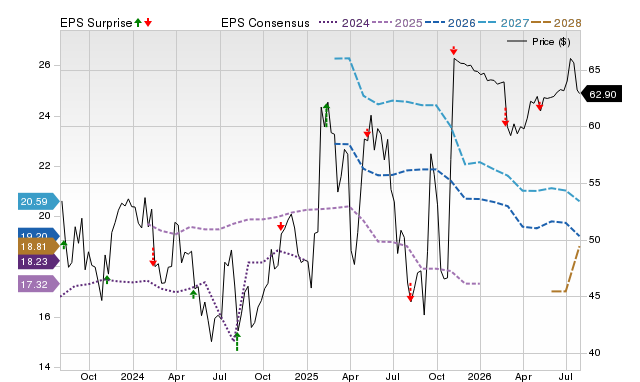Click the green surprise arrow in May 2024
This screenshot has width=640, height=382.
tap(193, 293)
